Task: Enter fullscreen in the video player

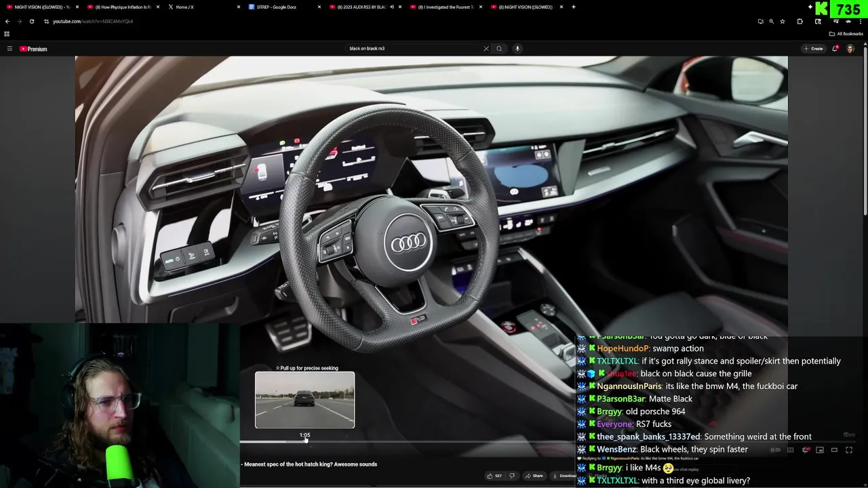Action: 849,450
